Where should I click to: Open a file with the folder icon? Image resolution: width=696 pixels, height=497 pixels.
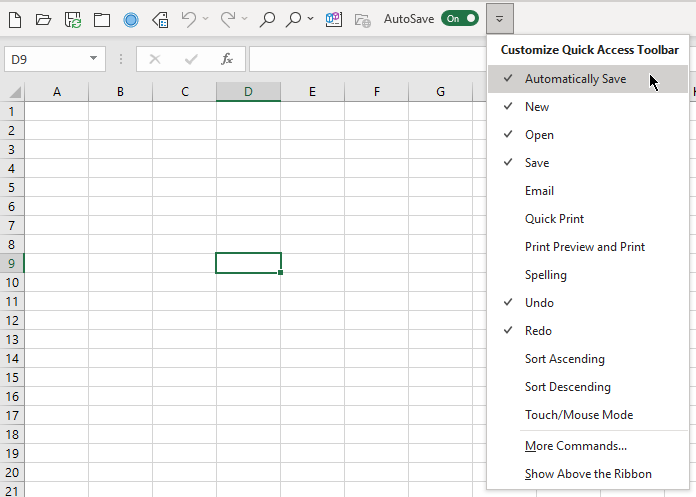pyautogui.click(x=44, y=20)
